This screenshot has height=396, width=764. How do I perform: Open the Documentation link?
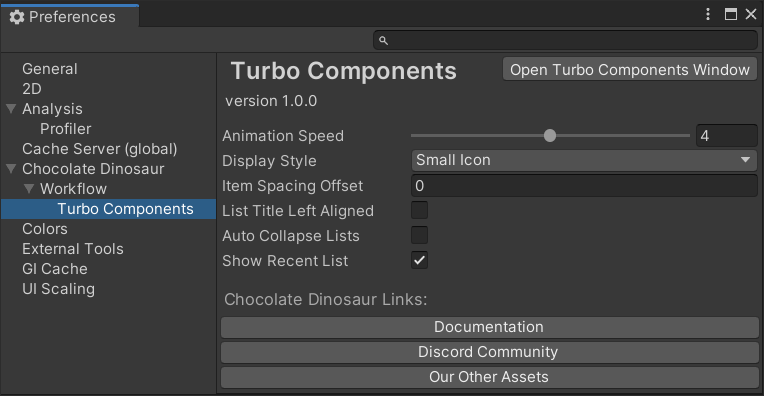coord(490,327)
